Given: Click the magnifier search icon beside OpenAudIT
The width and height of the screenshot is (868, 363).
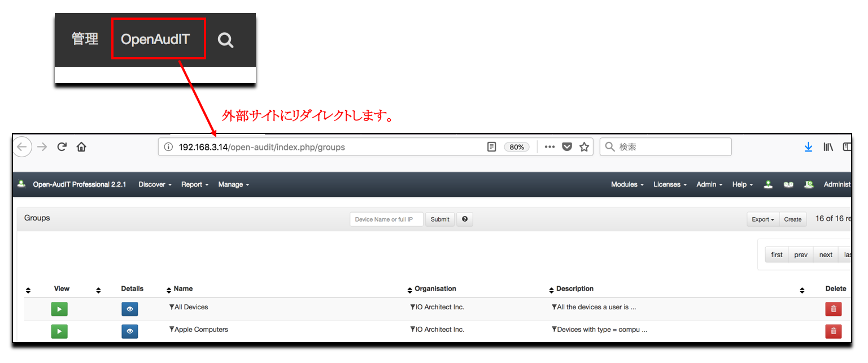Looking at the screenshot, I should 226,40.
